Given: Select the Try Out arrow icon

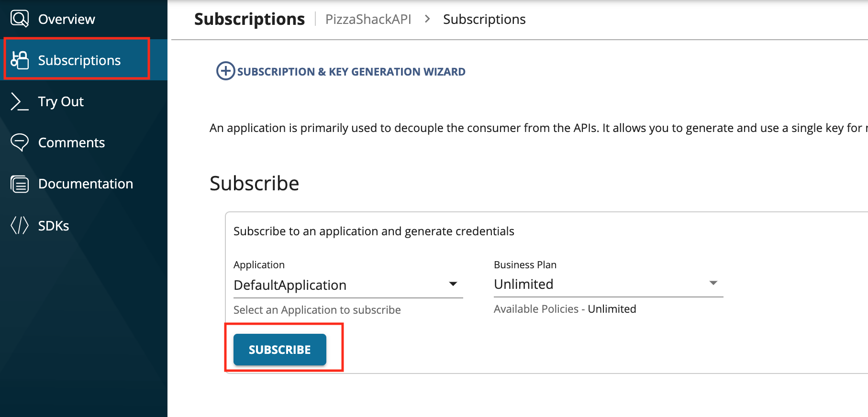Looking at the screenshot, I should click(19, 101).
